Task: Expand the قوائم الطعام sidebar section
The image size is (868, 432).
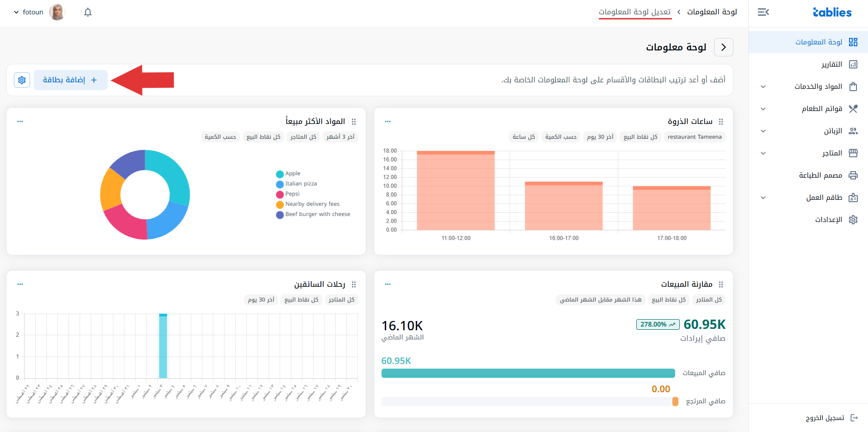Action: 763,109
